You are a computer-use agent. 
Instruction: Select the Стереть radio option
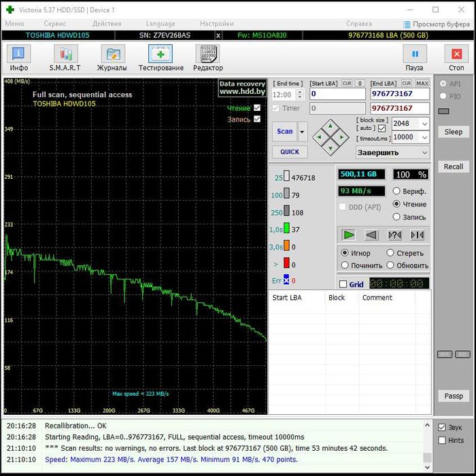point(391,253)
